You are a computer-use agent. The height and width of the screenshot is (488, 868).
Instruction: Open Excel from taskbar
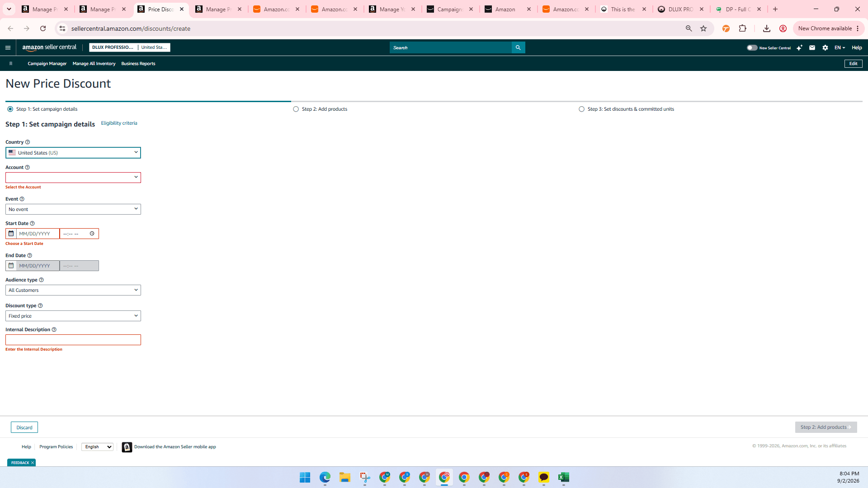(564, 477)
